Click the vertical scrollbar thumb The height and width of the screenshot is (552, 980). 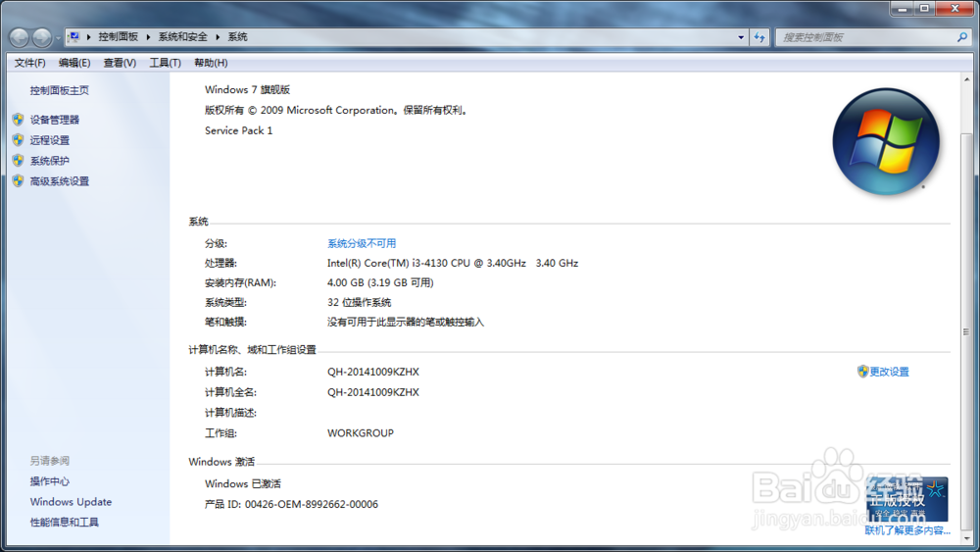pyautogui.click(x=967, y=331)
